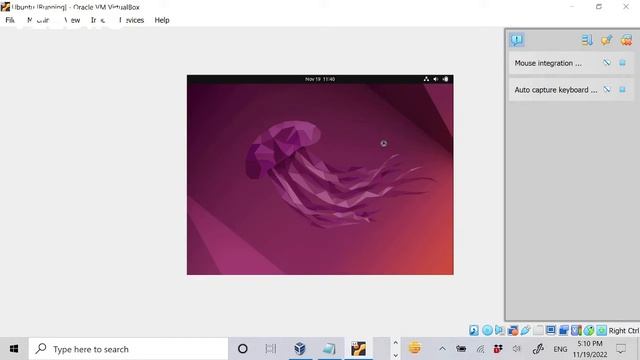
Task: Click the Windows Start button
Action: point(14,349)
